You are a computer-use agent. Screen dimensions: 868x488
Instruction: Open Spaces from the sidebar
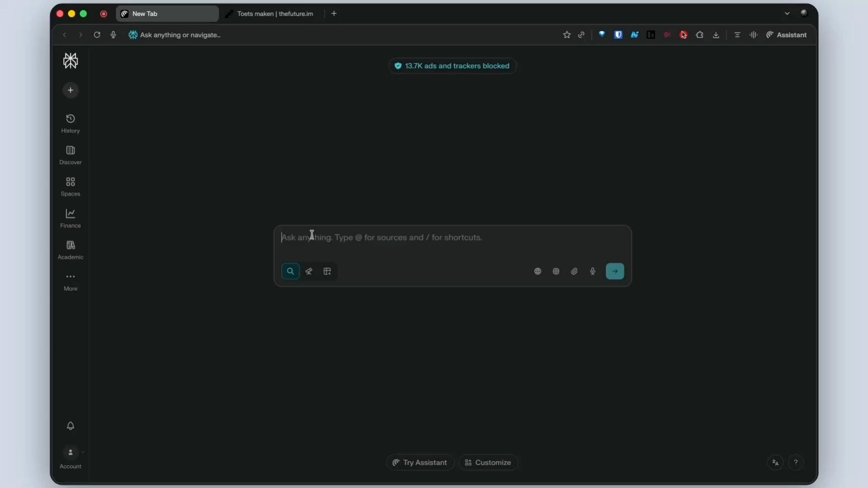pos(71,187)
